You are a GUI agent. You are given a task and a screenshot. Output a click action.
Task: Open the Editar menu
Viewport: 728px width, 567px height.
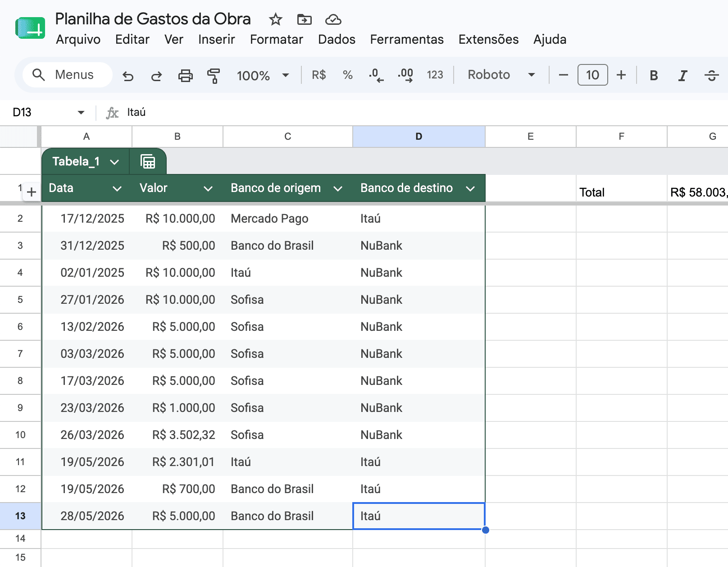132,40
